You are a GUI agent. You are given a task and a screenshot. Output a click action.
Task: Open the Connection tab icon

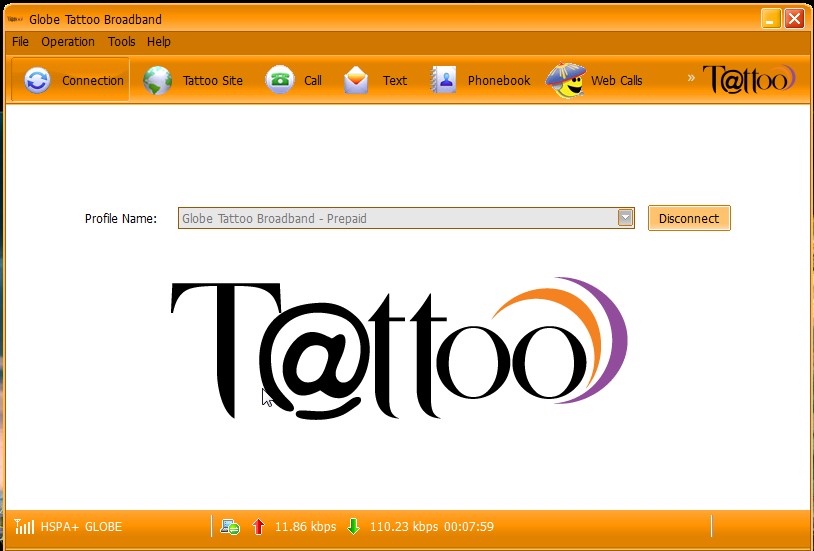pos(37,81)
